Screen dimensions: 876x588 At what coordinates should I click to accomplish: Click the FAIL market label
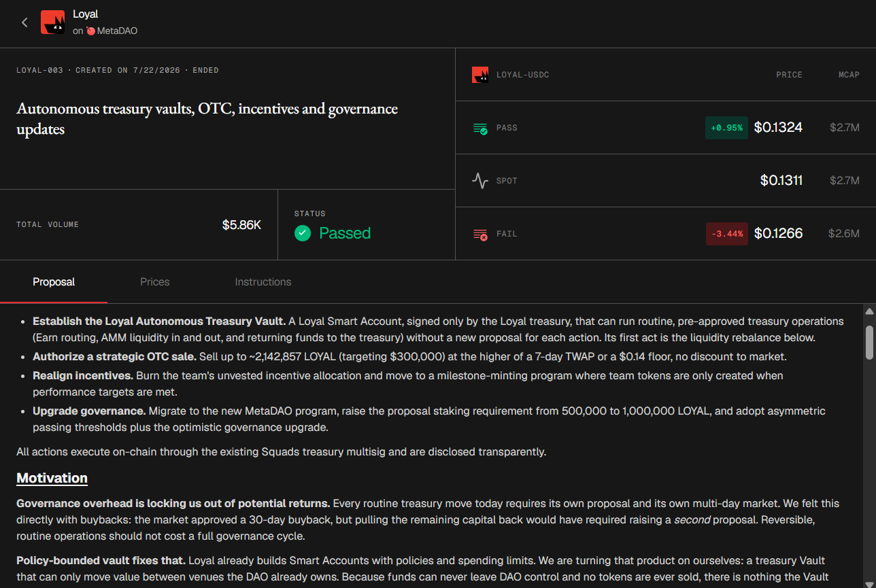[x=507, y=234]
